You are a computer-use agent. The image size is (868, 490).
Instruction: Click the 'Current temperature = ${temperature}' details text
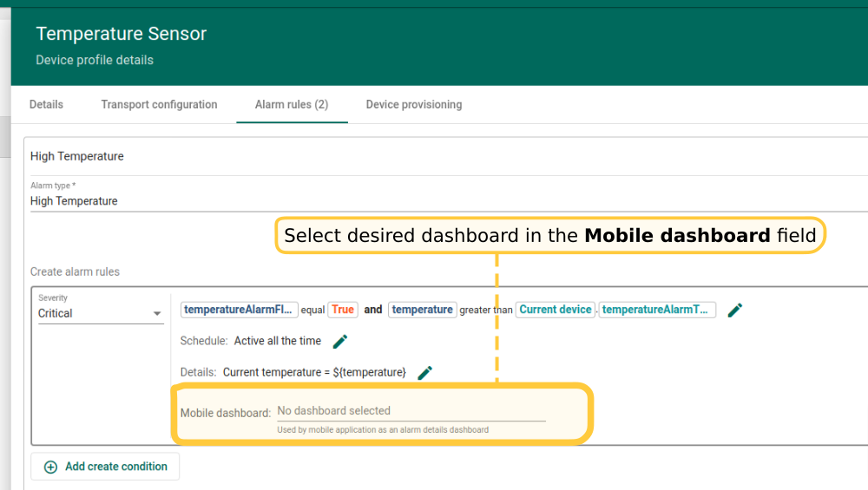[314, 372]
